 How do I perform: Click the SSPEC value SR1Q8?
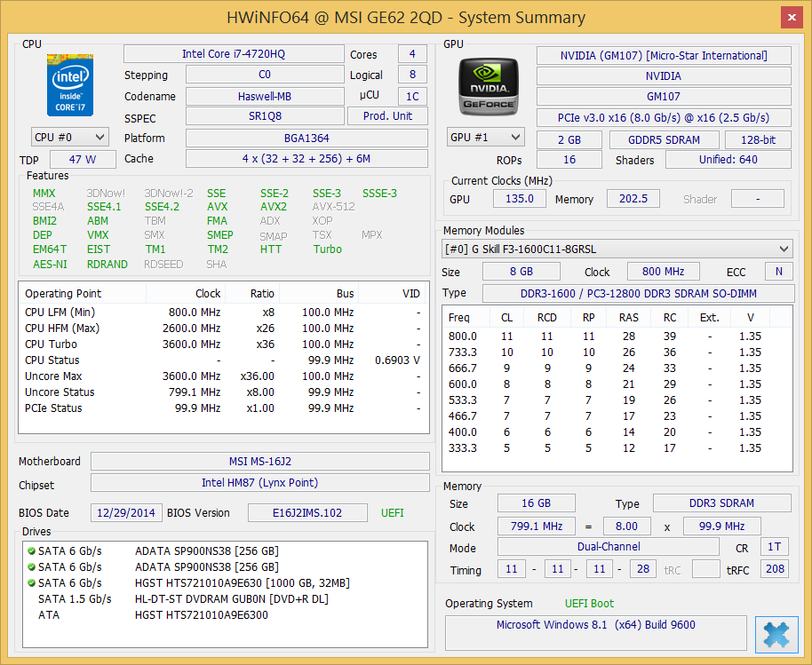pos(265,116)
